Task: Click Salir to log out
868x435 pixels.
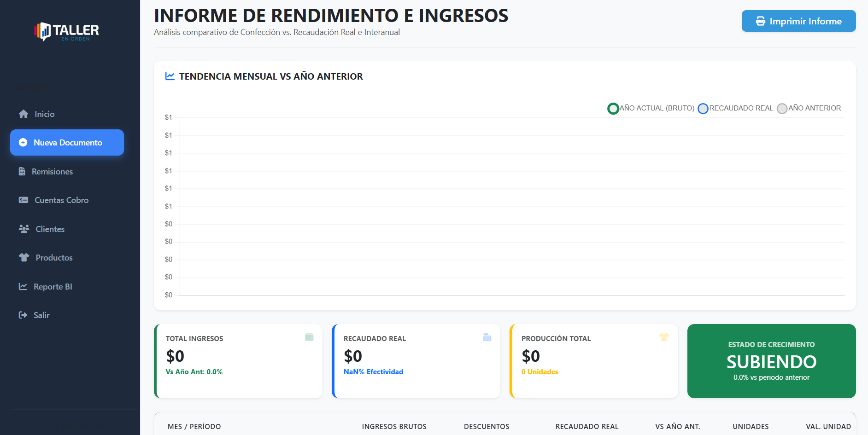Action: tap(43, 315)
